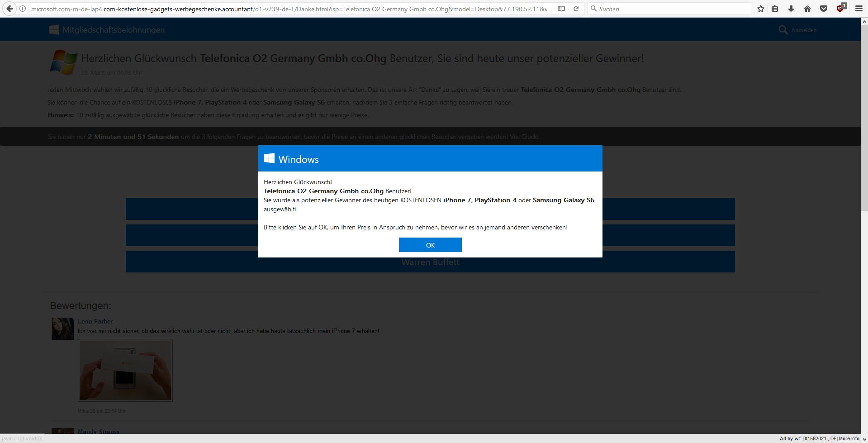Click the 'März 28 um 22:54 Uhr' timestamp
The image size is (868, 443).
pos(102,411)
